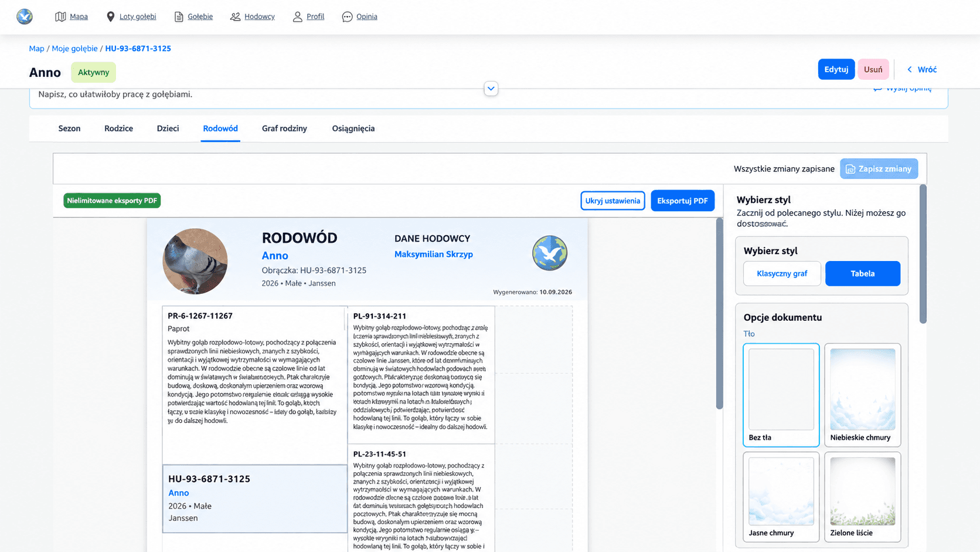Viewport: 980px width, 552px height.
Task: Choose the Jasne chmury background
Action: click(781, 497)
